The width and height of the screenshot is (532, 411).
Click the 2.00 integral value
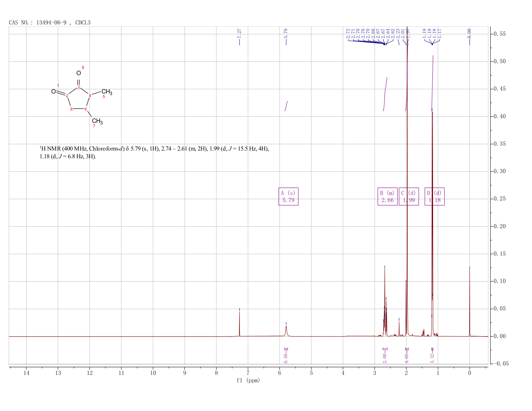[x=384, y=358]
